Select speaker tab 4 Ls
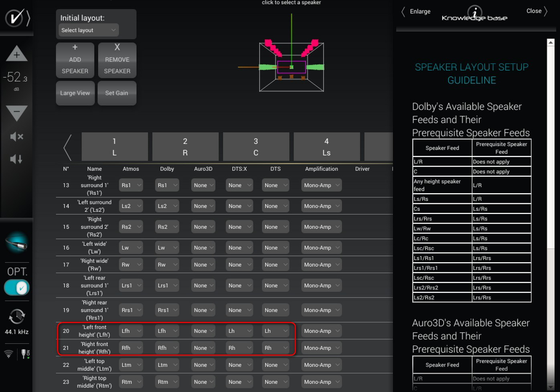The width and height of the screenshot is (560, 392). (x=326, y=147)
